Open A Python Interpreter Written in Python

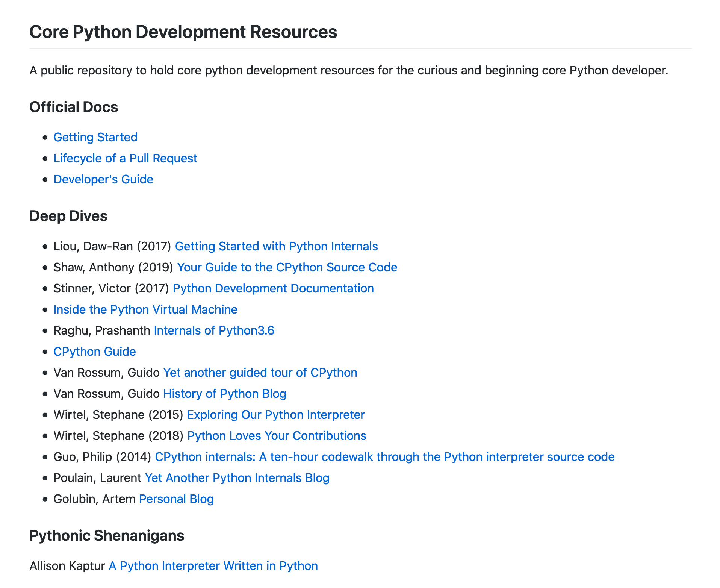pyautogui.click(x=213, y=566)
